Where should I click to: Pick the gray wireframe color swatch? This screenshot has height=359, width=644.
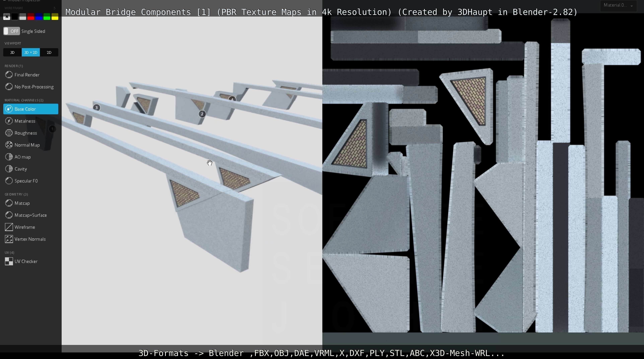click(23, 17)
